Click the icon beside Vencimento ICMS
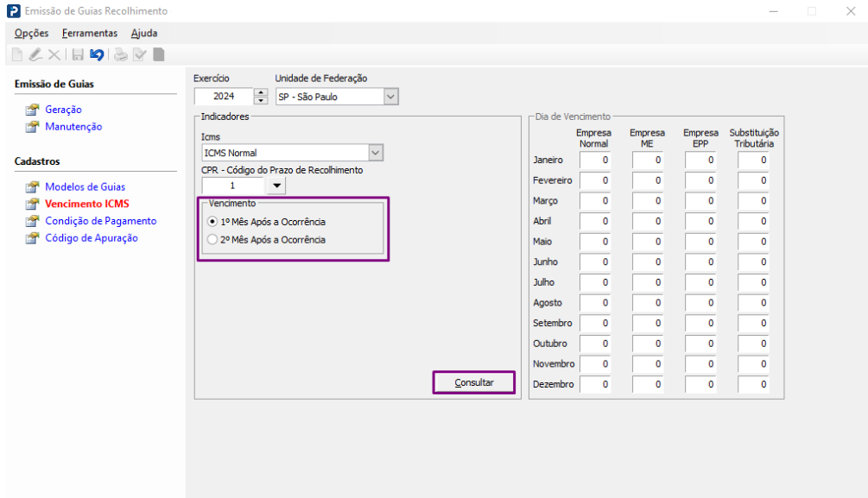Viewport: 868px width, 498px height. tap(33, 205)
